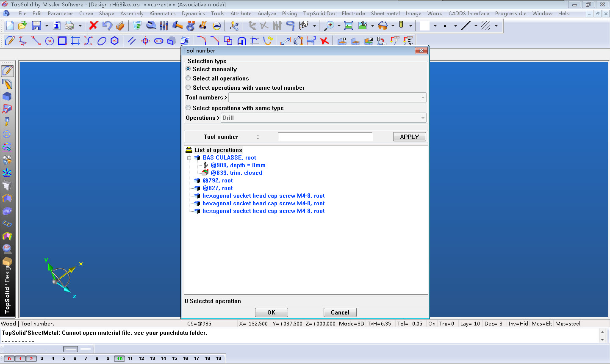This screenshot has height=364, width=610.
Task: Open the document information icon
Action: coord(56,25)
